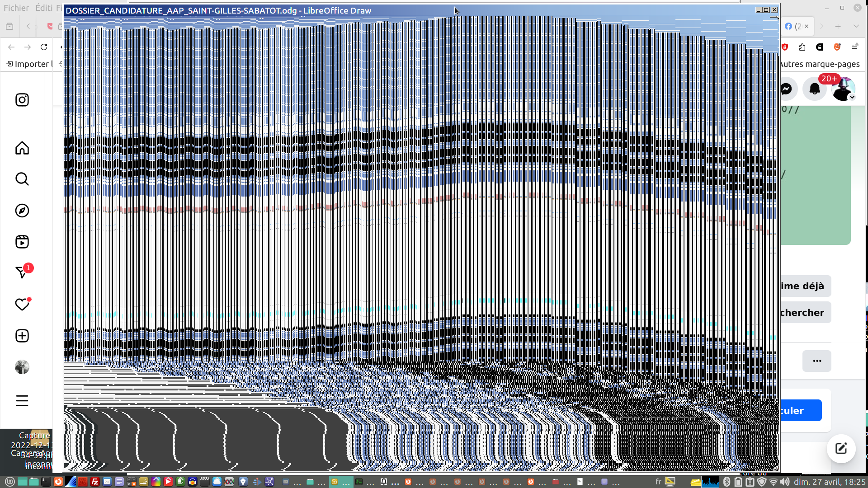Open Instagram direct messages with badge

[x=22, y=272]
